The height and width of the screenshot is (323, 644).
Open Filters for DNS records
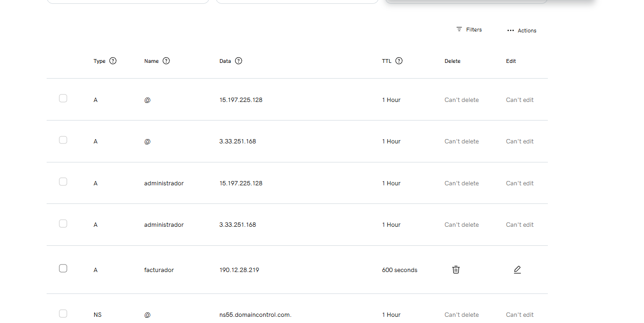(469, 30)
